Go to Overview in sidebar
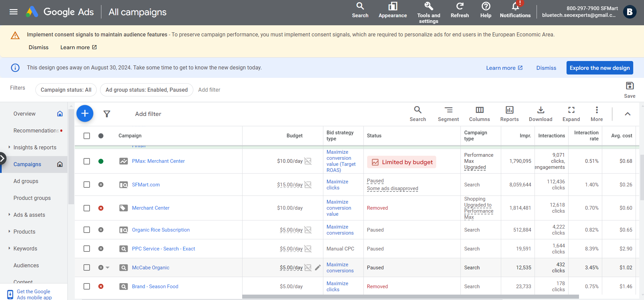 pyautogui.click(x=25, y=114)
